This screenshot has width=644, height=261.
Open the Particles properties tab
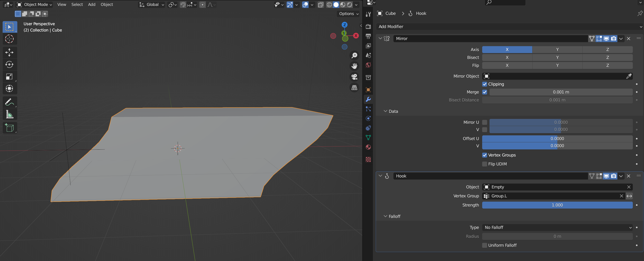[368, 109]
